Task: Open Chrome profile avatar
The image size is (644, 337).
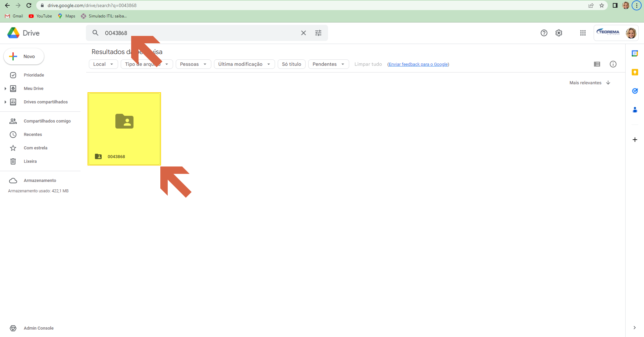Action: pos(626,5)
